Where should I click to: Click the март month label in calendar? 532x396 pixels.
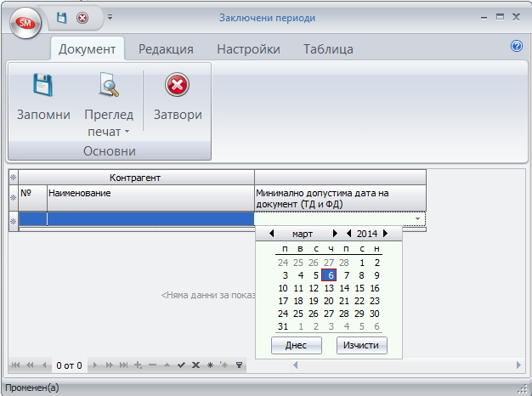coord(303,234)
